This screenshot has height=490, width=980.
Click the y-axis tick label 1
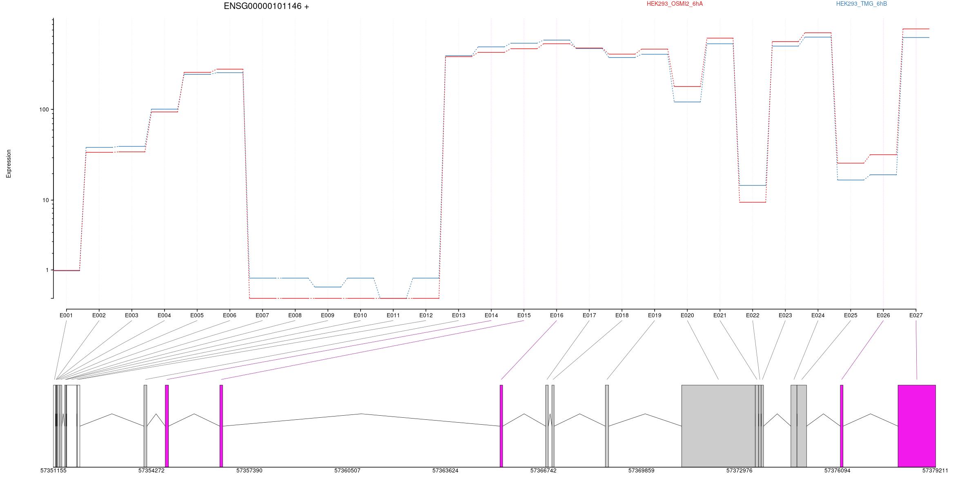tap(47, 270)
